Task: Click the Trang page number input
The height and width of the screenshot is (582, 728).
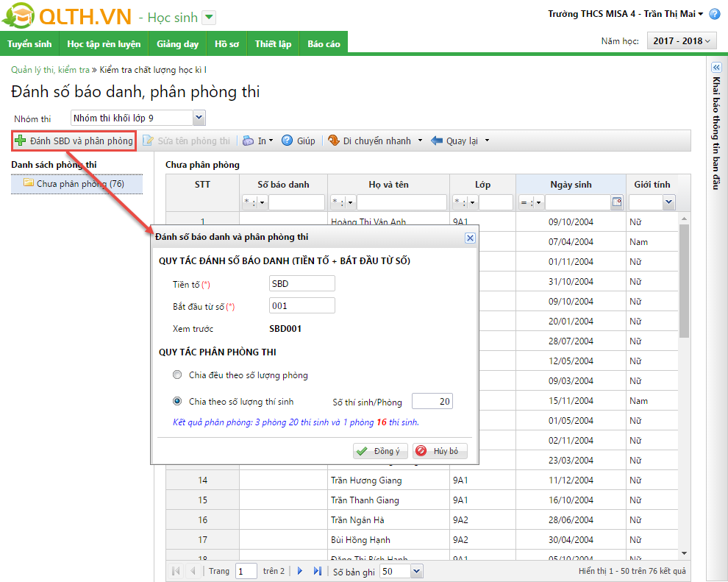Action: [246, 571]
